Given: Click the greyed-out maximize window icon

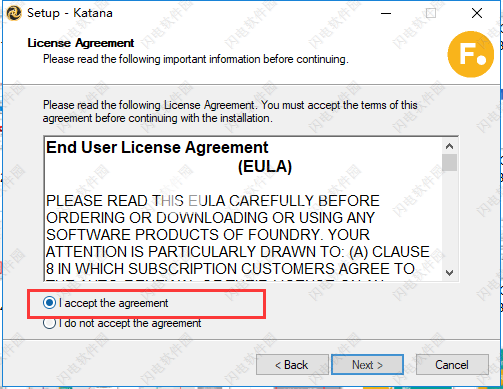Looking at the screenshot, I should [431, 13].
